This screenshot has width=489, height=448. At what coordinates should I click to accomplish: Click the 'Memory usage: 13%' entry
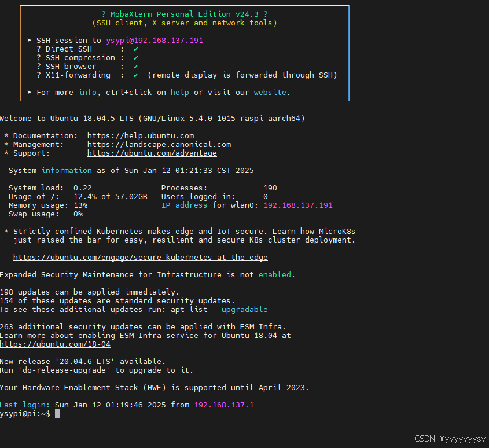click(x=48, y=205)
